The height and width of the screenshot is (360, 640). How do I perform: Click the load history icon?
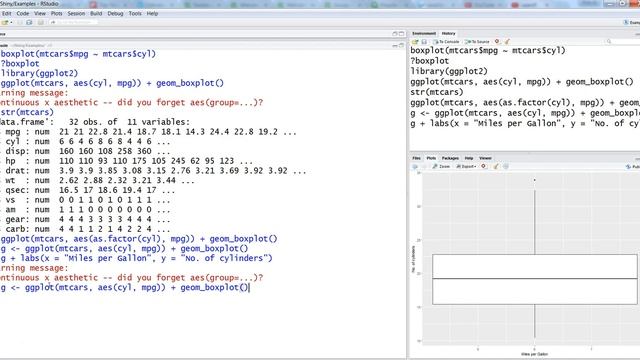pos(415,42)
